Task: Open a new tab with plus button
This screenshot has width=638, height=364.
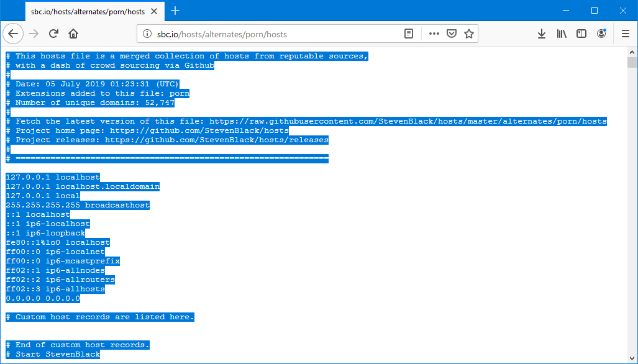Action: pos(175,11)
